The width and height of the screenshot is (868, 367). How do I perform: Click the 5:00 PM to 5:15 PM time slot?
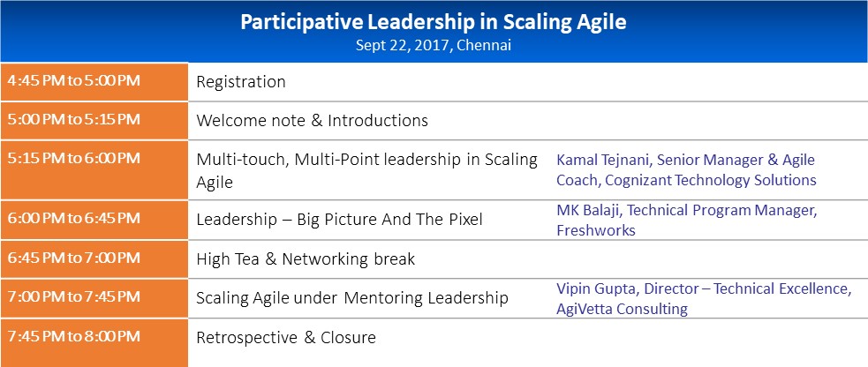click(x=73, y=119)
